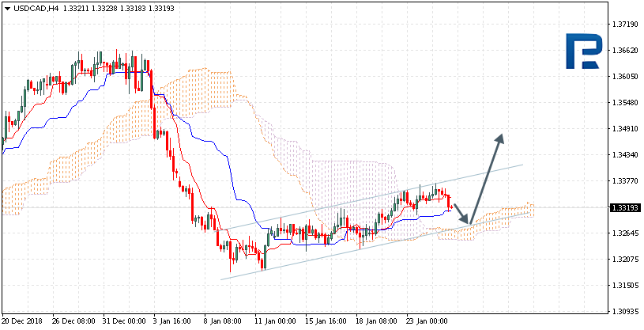The height and width of the screenshot is (330, 644).
Task: Click price scale value 1.37190
Action: tap(623, 25)
